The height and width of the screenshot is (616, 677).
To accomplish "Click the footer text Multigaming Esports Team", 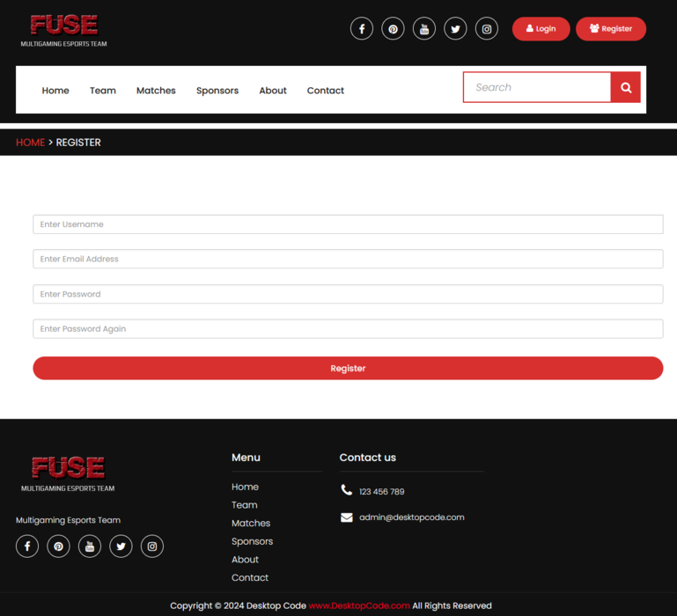I will 68,520.
